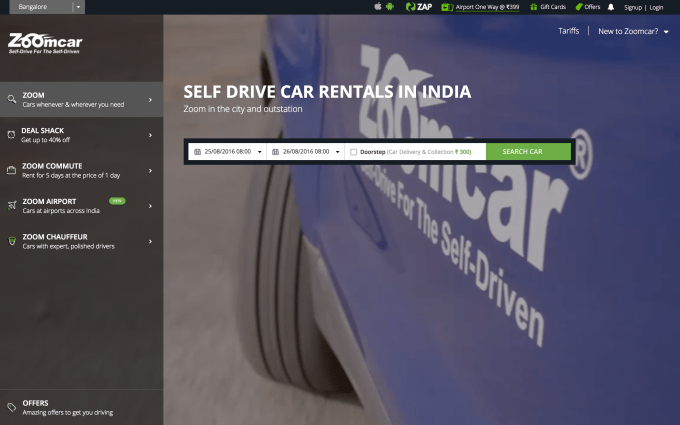Open the Gift Cards link text
Screen dimensions: 680x425
[x=553, y=7]
